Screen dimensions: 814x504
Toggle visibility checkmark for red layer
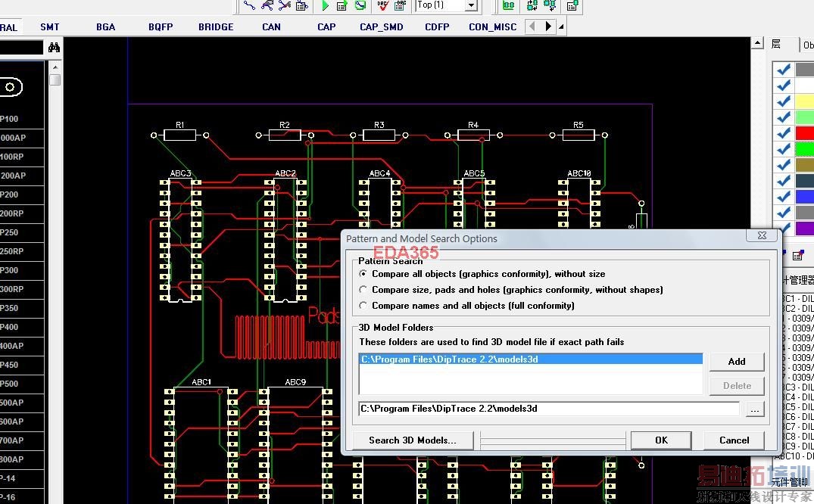pyautogui.click(x=784, y=133)
